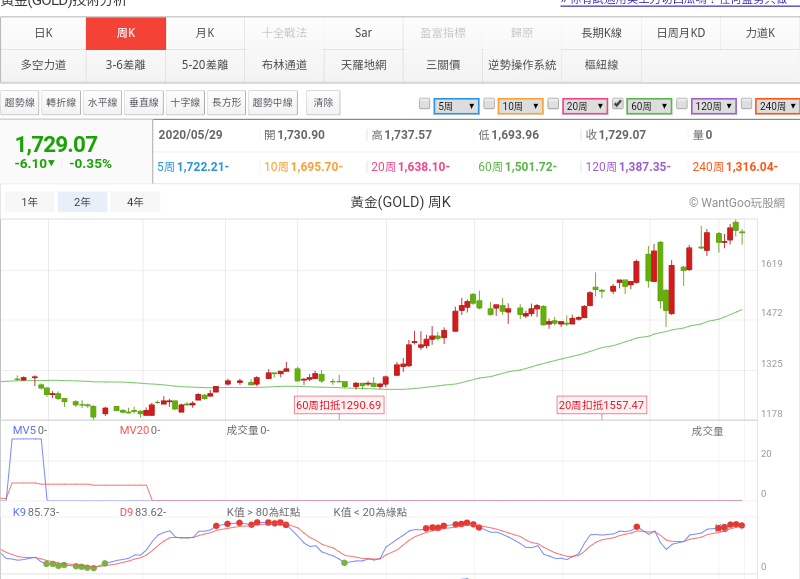Uncheck the 60周 moving average checkbox
Viewport: 800px width, 579px height.
[618, 104]
